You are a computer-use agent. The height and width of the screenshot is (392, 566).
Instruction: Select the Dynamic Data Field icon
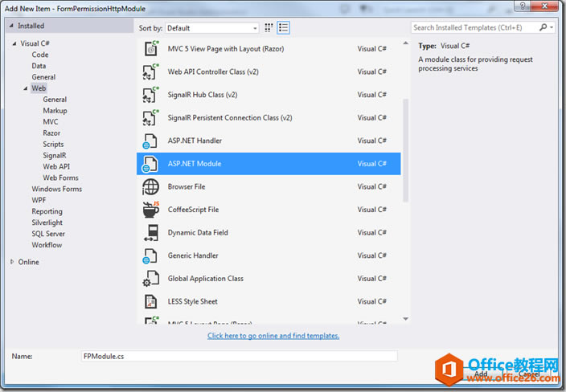[x=150, y=233]
